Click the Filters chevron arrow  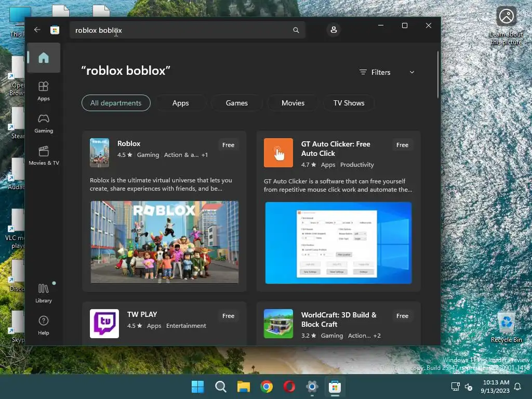[412, 72]
